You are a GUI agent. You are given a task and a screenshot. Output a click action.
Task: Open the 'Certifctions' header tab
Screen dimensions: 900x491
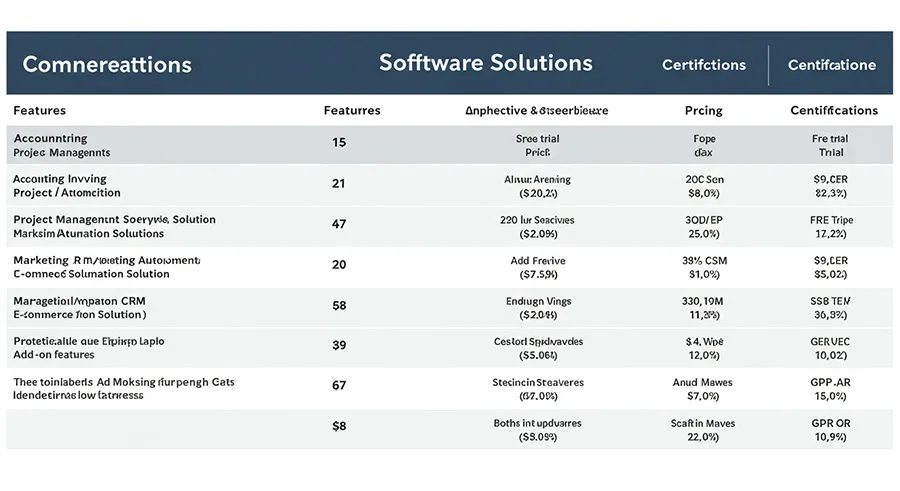click(x=704, y=65)
